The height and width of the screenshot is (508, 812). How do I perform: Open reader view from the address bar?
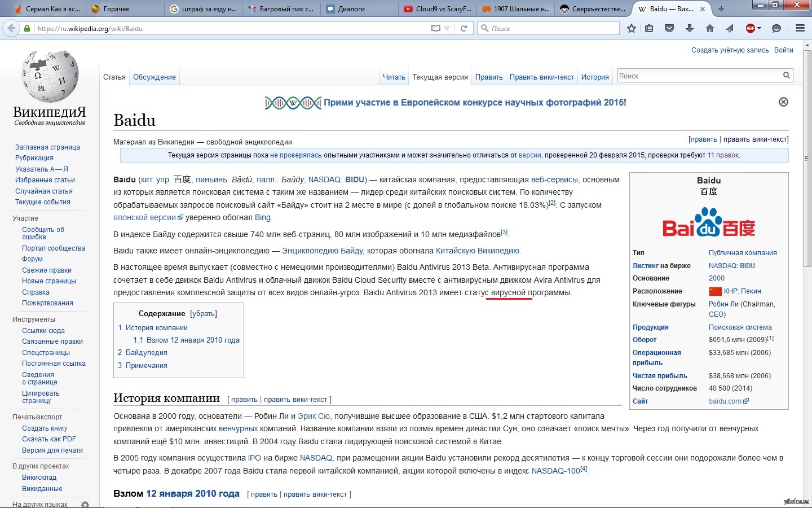[x=435, y=28]
